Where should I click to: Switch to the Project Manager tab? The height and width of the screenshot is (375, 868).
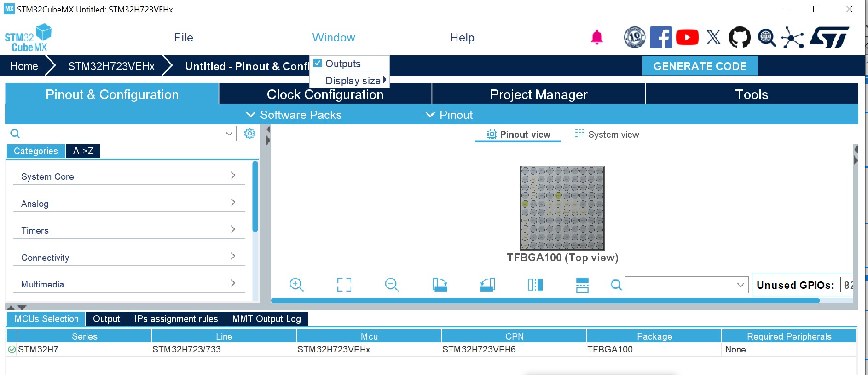click(539, 94)
